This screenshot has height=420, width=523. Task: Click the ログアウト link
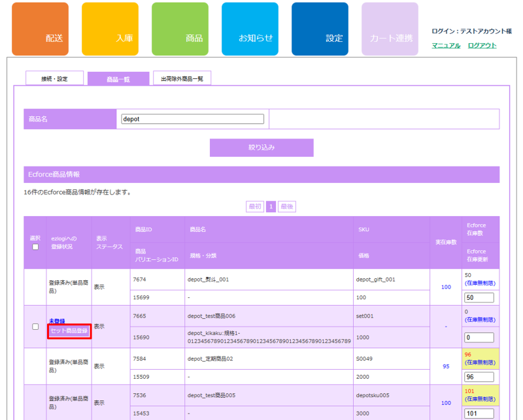click(x=482, y=46)
